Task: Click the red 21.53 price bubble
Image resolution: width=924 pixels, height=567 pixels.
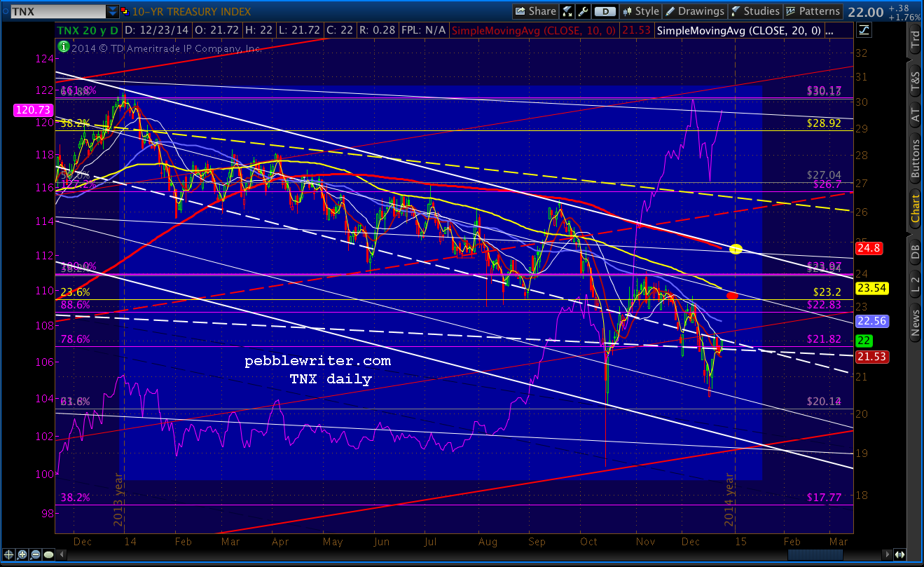Action: click(x=873, y=357)
